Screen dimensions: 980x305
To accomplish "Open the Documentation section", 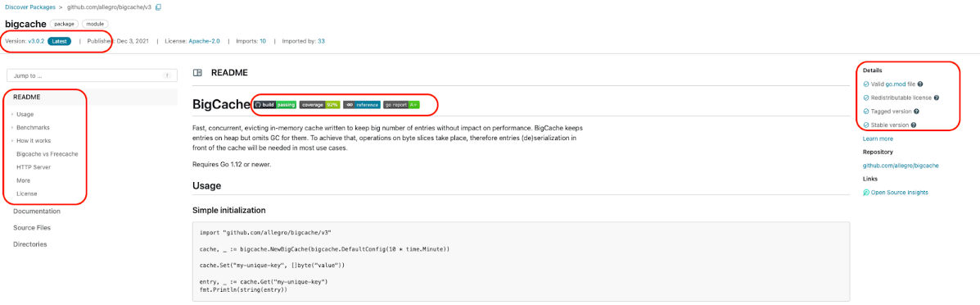I will click(37, 212).
